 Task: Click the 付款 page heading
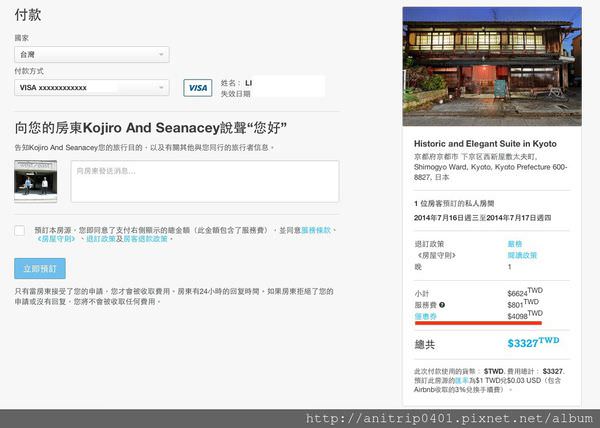click(x=28, y=15)
